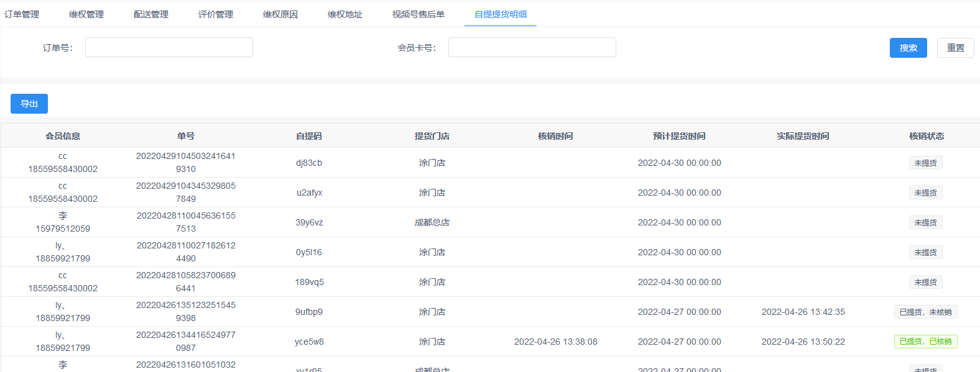980x372 pixels.
Task: Select the 维权原因 tab
Action: pos(280,14)
